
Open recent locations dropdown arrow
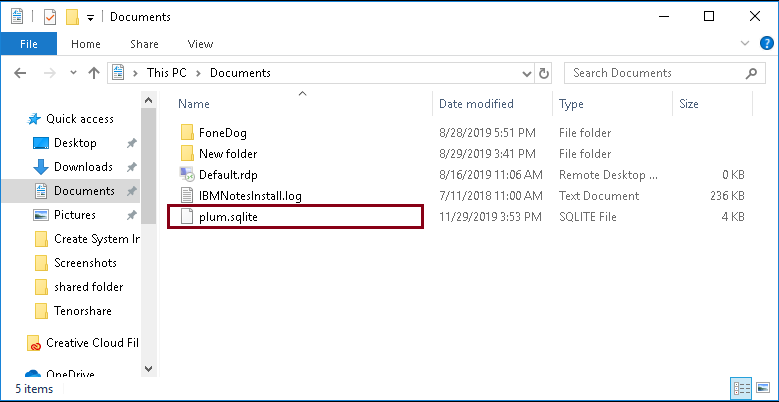(x=74, y=73)
